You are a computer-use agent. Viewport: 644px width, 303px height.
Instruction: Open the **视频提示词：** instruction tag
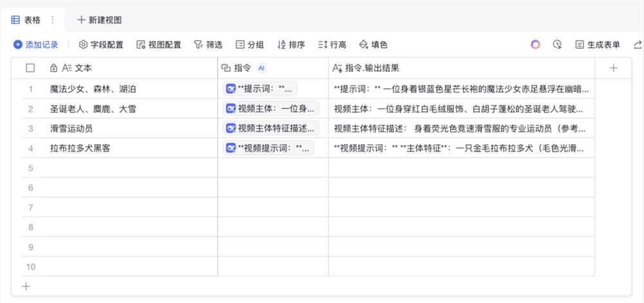point(269,148)
